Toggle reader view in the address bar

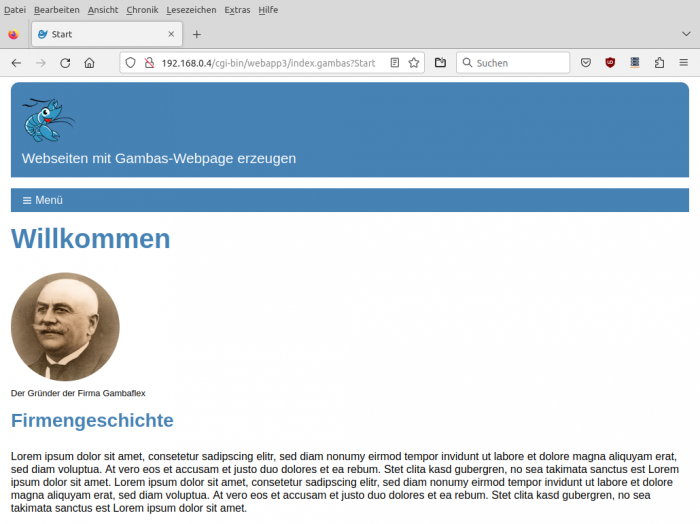click(x=395, y=62)
